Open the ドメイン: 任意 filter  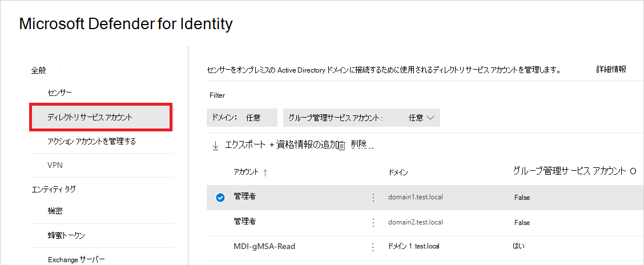coord(242,118)
